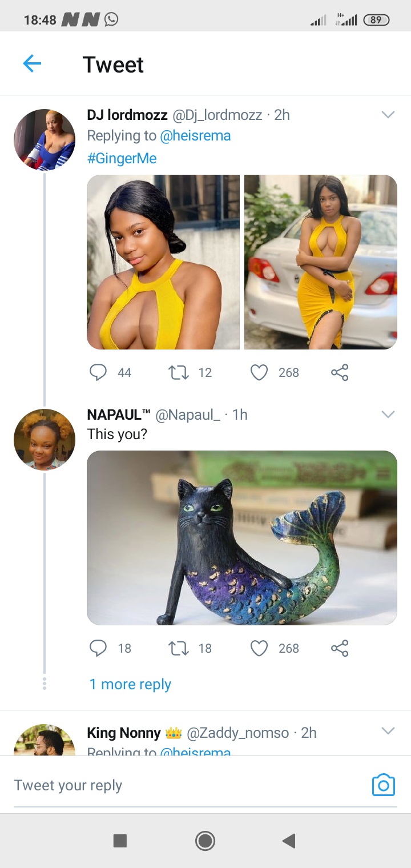
Task: Reply to NAPAUL's tweet
Action: coord(98,648)
